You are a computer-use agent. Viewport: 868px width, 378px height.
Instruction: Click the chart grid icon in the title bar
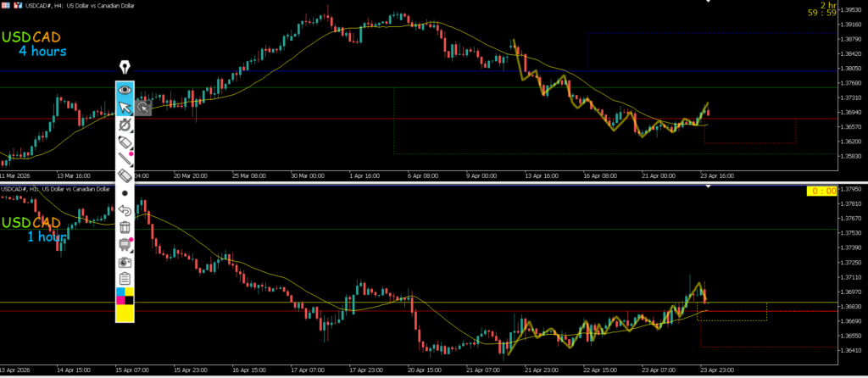[x=5, y=7]
